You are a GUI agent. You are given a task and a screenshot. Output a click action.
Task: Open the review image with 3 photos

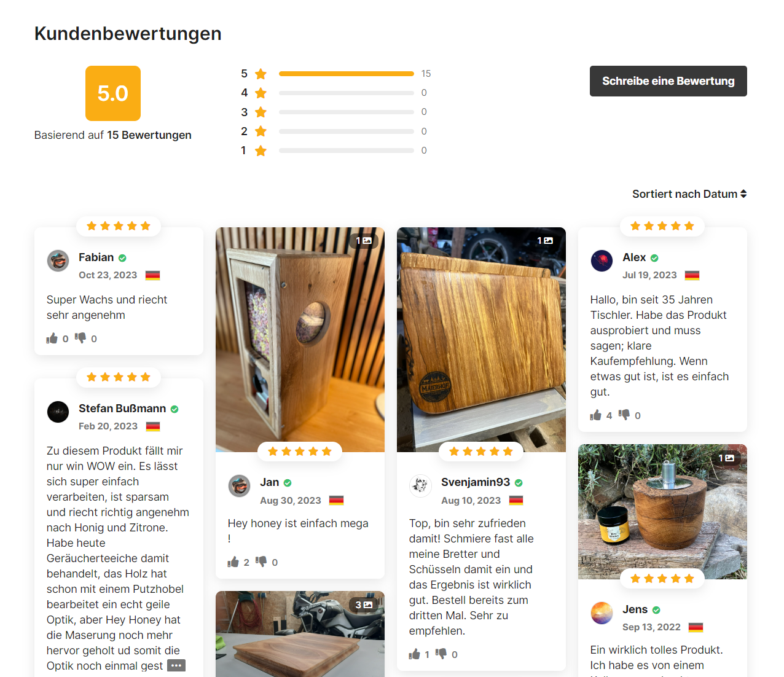click(x=300, y=634)
